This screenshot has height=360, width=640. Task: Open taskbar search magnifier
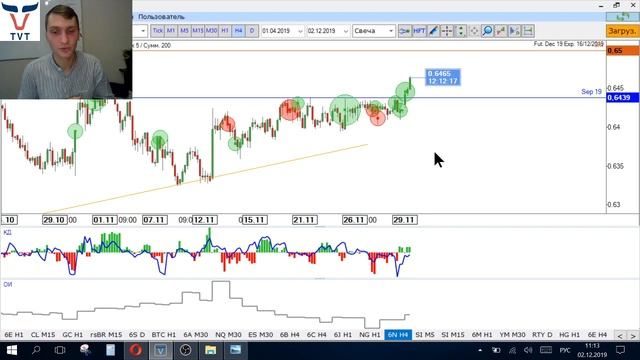pyautogui.click(x=36, y=350)
